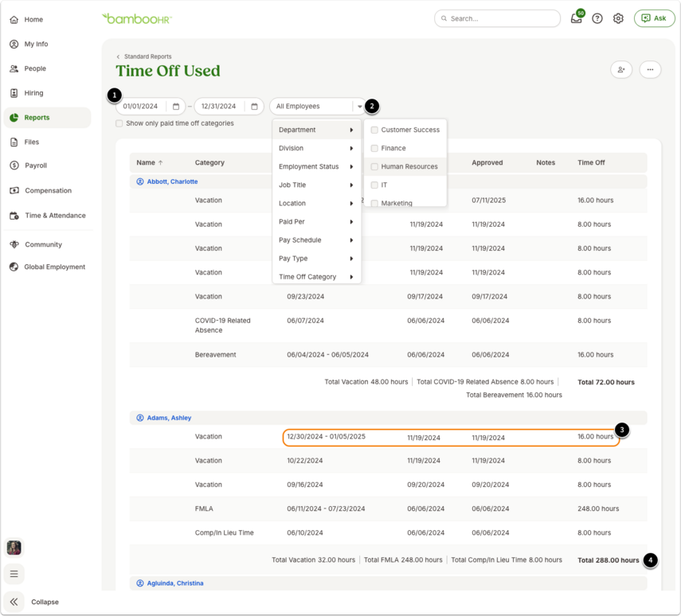Expand the Location submenu

pyautogui.click(x=317, y=203)
